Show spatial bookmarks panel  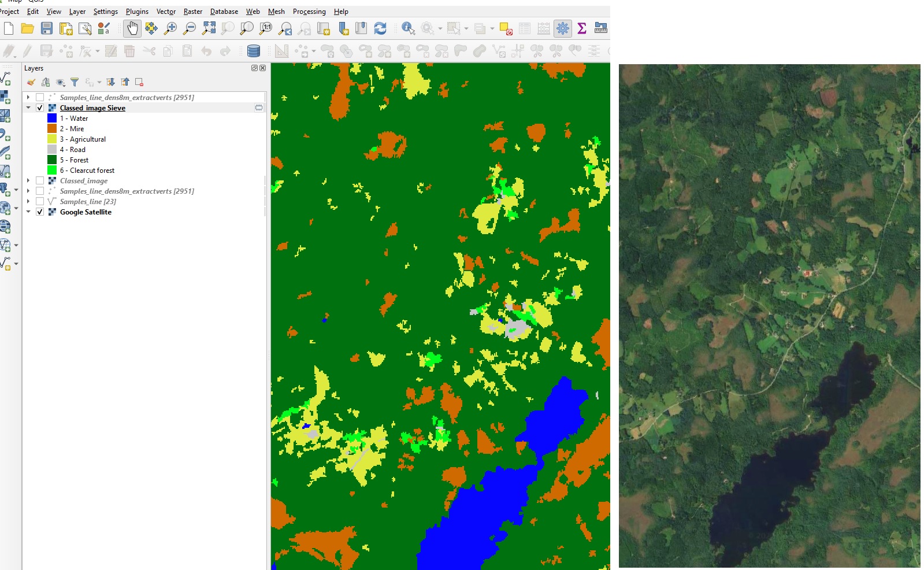[361, 28]
